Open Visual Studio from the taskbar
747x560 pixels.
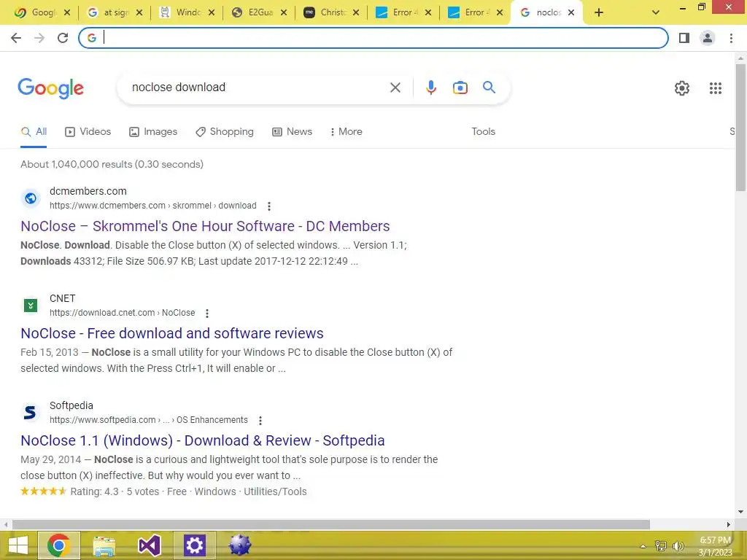[149, 545]
